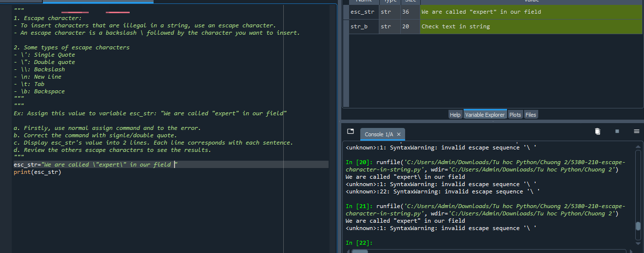Click the 'Ex: Assign this value to variable esc_str' line
Image resolution: width=644 pixels, height=253 pixels.
coord(150,113)
